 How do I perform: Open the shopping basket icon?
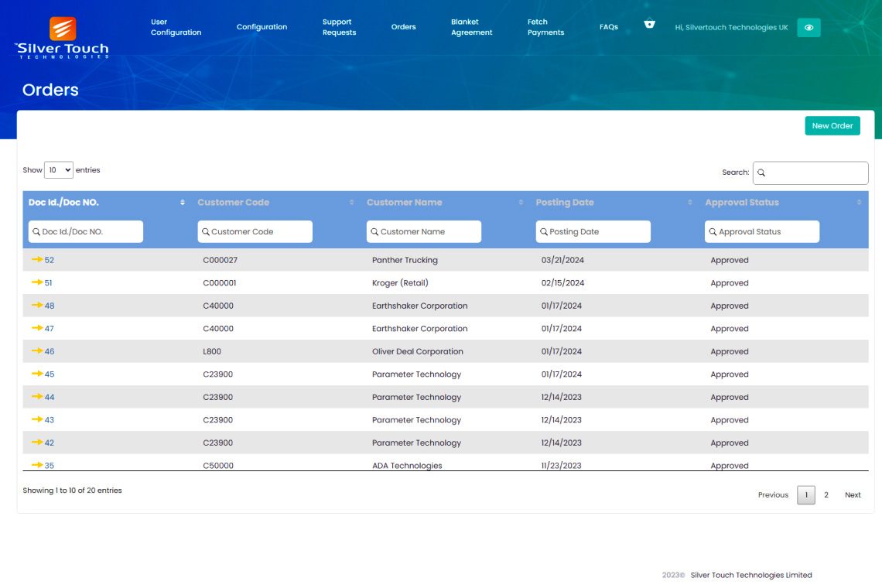click(649, 24)
